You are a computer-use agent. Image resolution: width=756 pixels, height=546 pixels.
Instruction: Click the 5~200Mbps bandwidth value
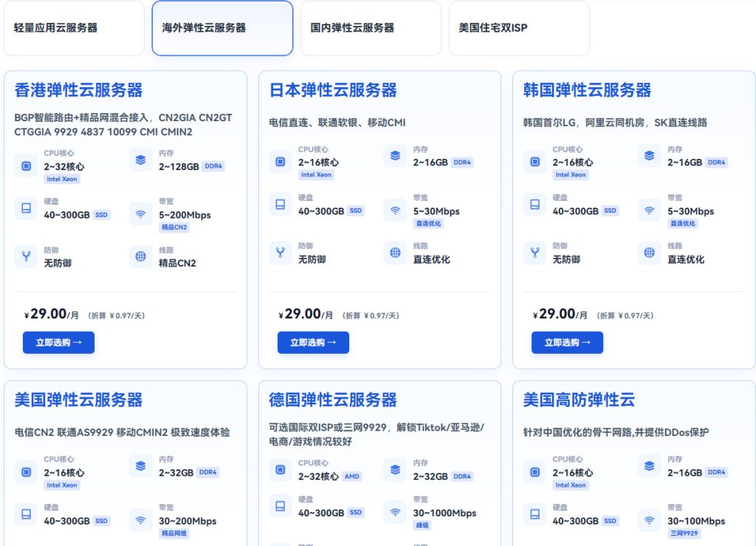185,215
